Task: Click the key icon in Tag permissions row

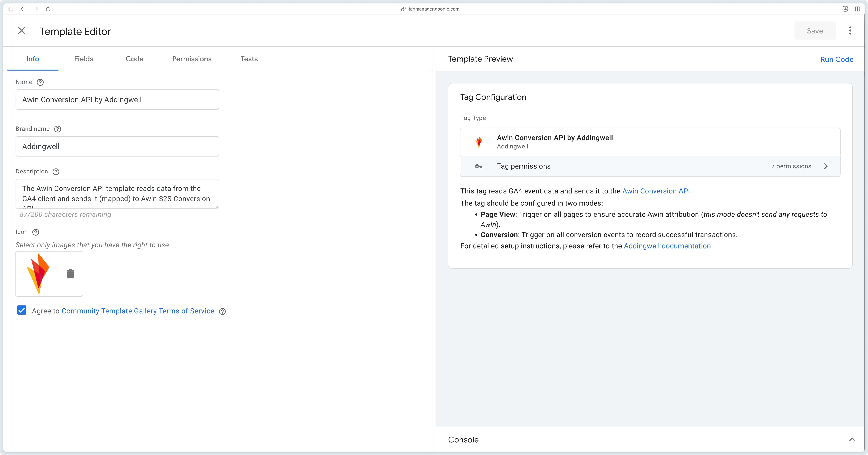Action: pyautogui.click(x=478, y=166)
